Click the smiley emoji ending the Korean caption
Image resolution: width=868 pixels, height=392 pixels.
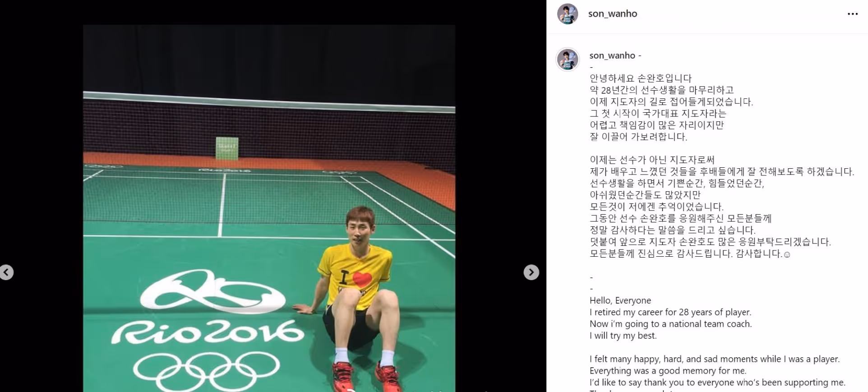click(787, 254)
